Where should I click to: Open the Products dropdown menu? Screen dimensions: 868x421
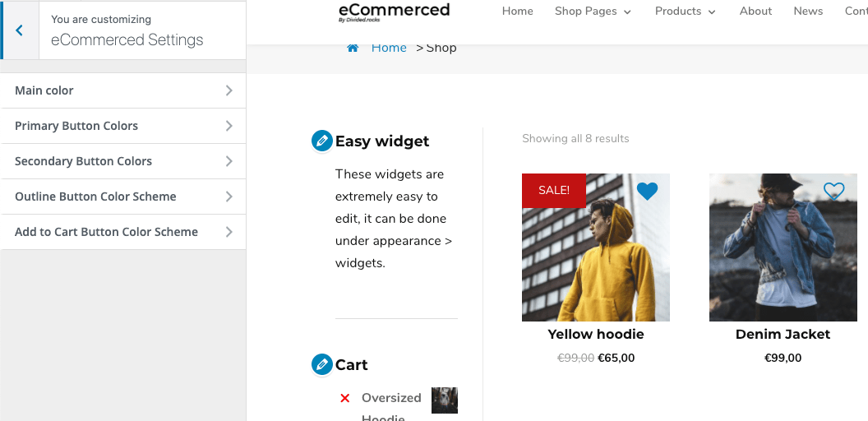(685, 12)
